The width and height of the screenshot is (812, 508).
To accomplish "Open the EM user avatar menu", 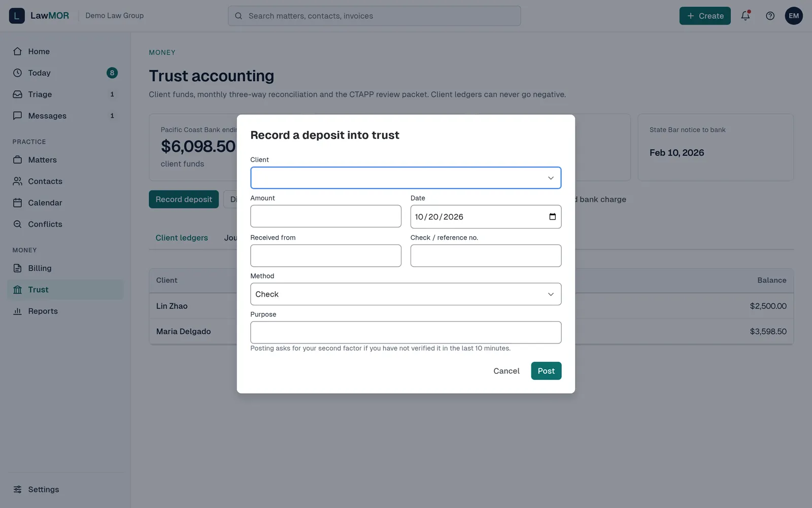I will pos(794,16).
